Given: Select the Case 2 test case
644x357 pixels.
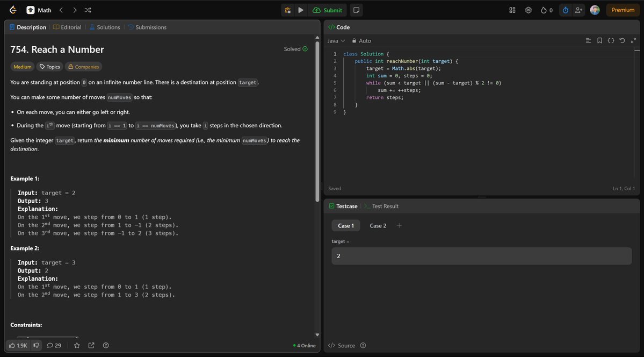Looking at the screenshot, I should coord(378,225).
